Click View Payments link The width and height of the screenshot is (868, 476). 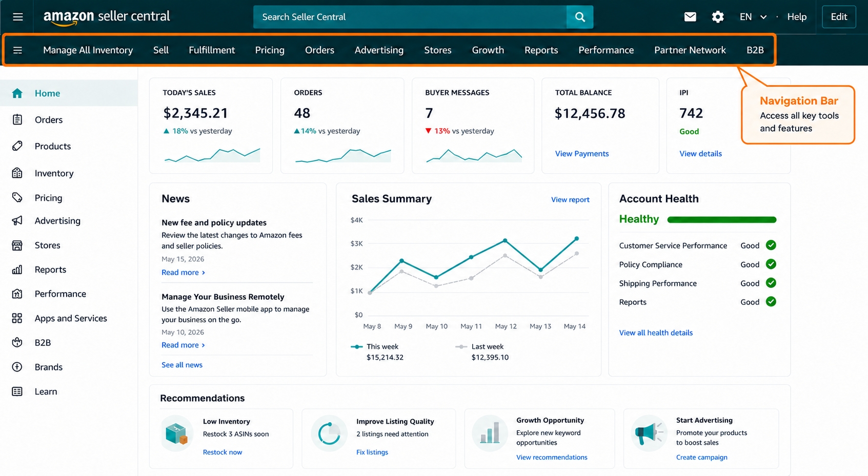582,154
